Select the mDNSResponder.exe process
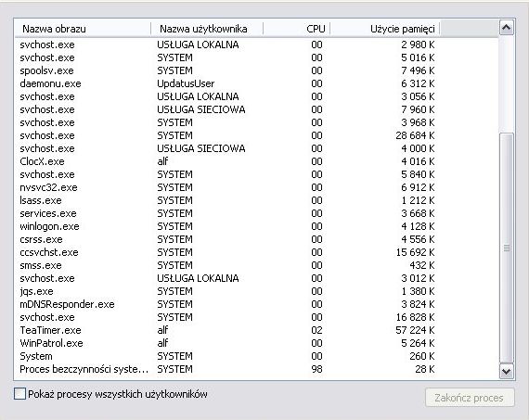 [x=256, y=304]
